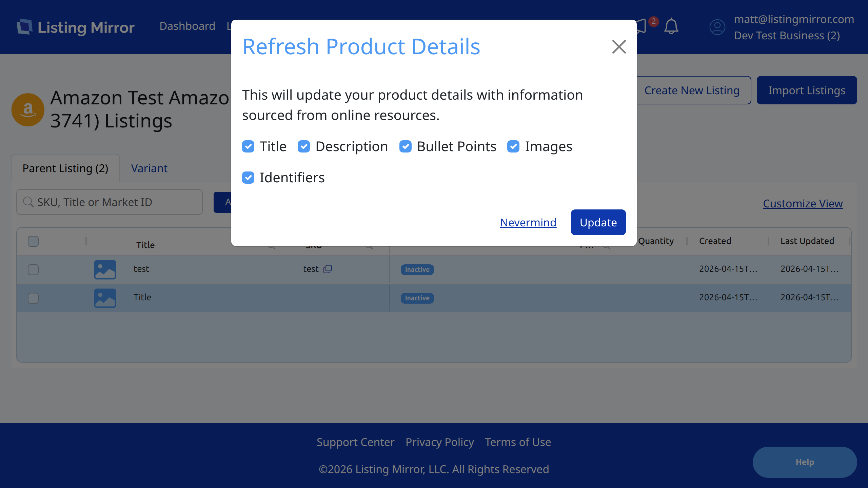The width and height of the screenshot is (868, 488).
Task: Open image thumbnail for Title listing
Action: tap(105, 298)
